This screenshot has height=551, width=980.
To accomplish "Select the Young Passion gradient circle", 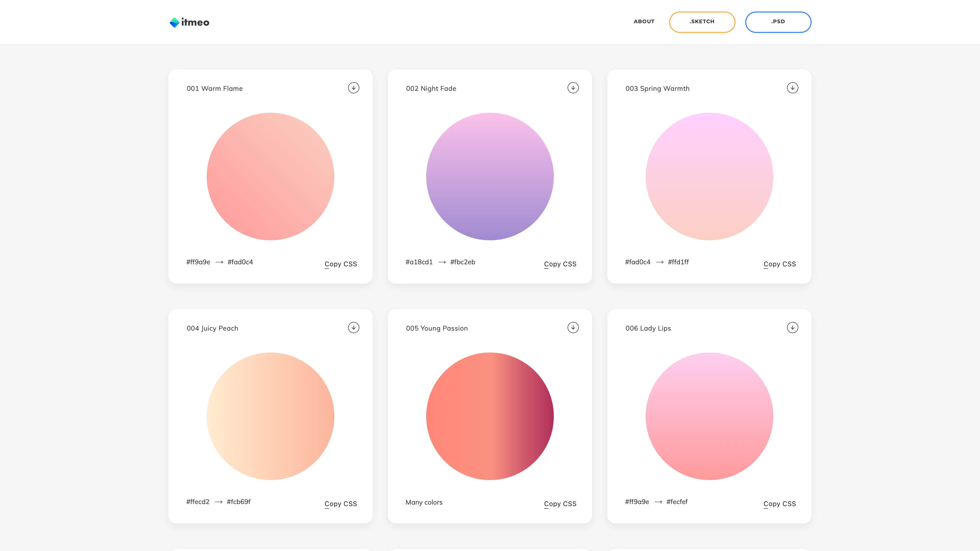I will (x=490, y=416).
